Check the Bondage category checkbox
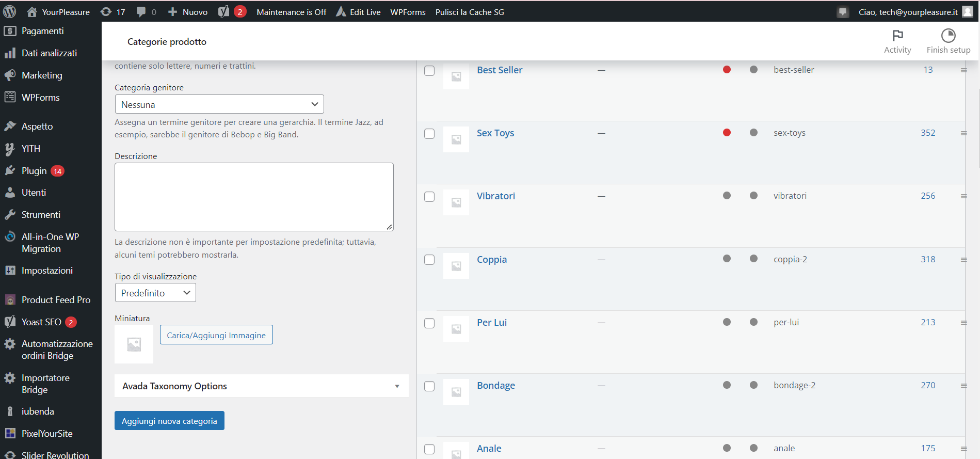The height and width of the screenshot is (459, 980). point(429,386)
